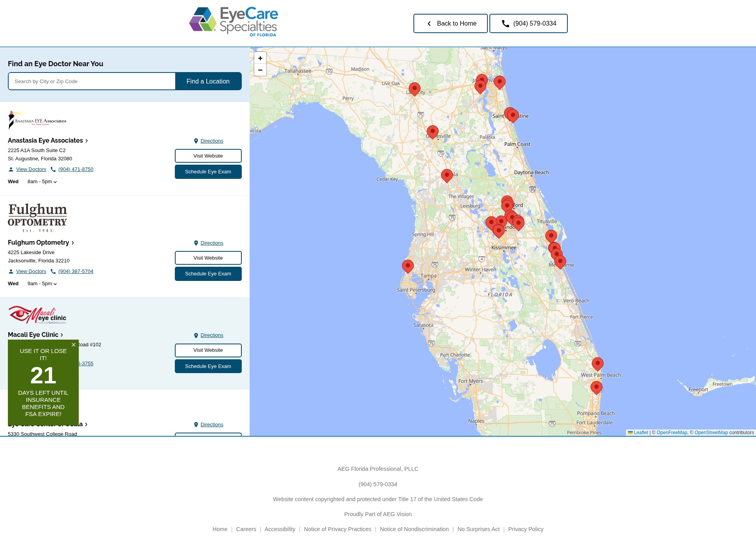Open the OpenStreetMap attribution link
This screenshot has height=550, width=756.
pyautogui.click(x=711, y=433)
